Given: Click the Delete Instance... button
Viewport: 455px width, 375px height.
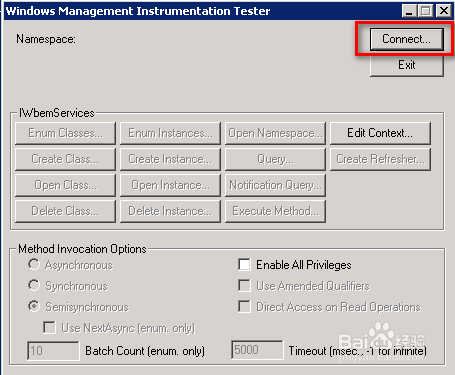Looking at the screenshot, I should coord(170,211).
